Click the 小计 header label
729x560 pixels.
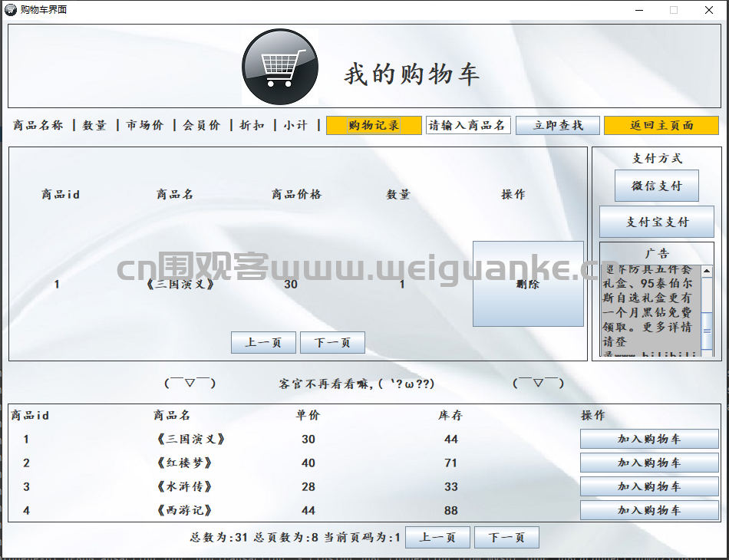coord(295,125)
